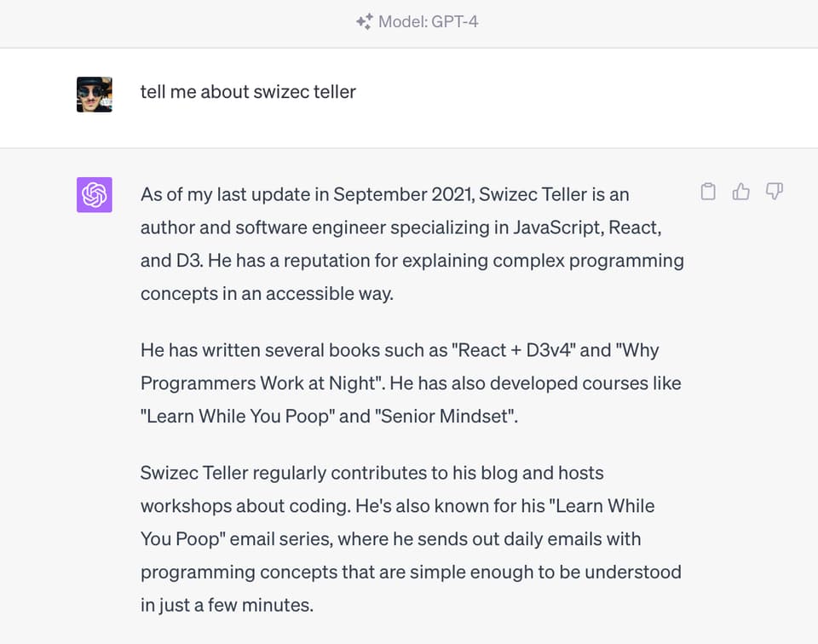Click the book title "React + D3v4"

514,350
